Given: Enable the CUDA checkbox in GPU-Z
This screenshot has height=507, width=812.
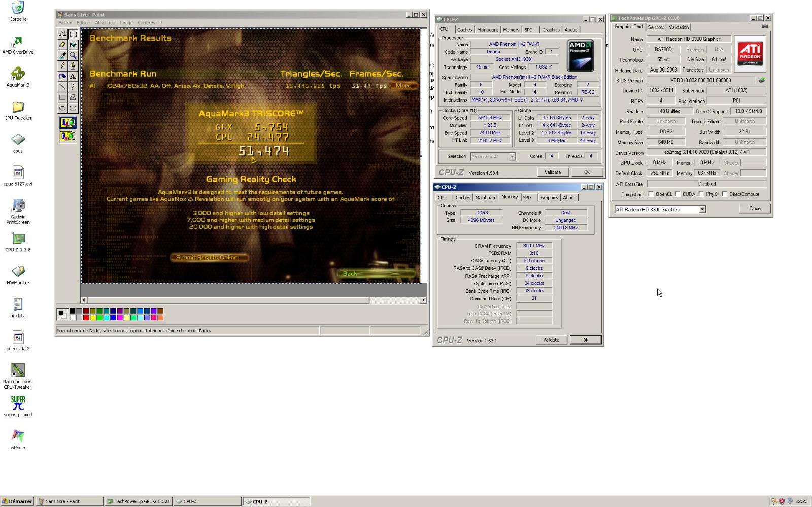Looking at the screenshot, I should [678, 194].
